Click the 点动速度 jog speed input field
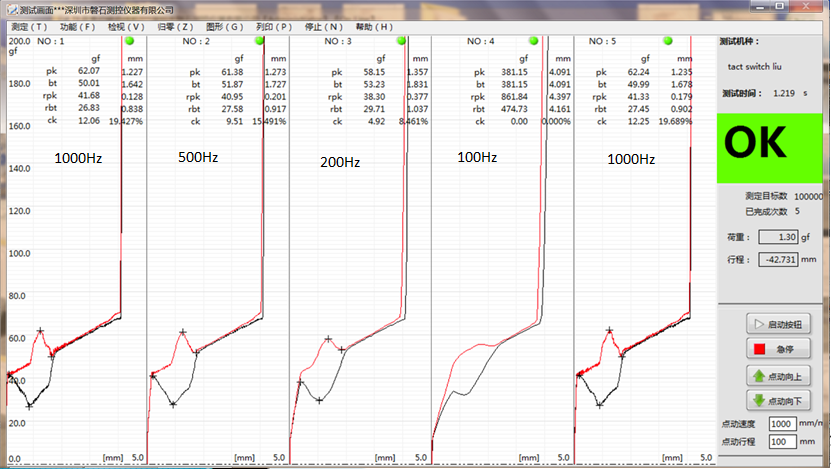This screenshot has width=831, height=469. tap(782, 424)
